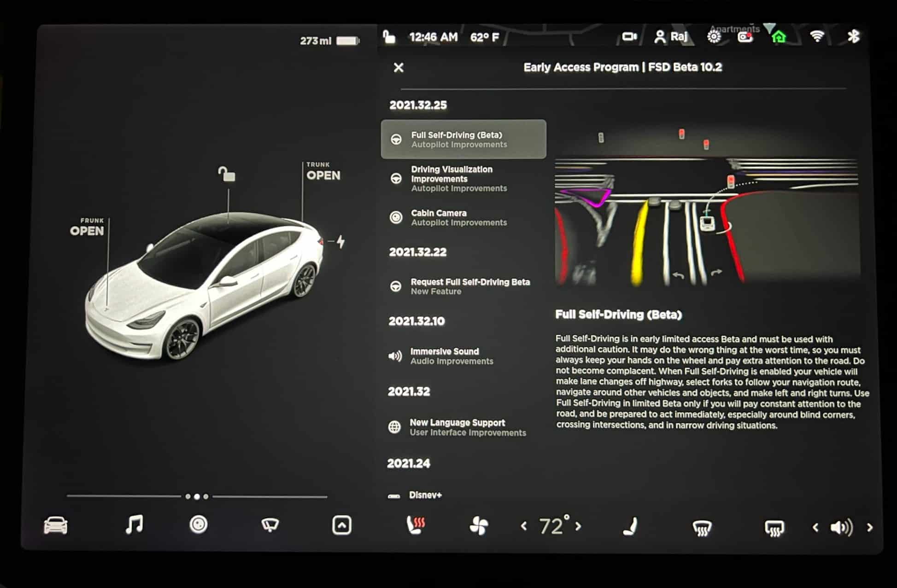Image resolution: width=897 pixels, height=588 pixels.
Task: Open the music player icon
Action: point(134,524)
